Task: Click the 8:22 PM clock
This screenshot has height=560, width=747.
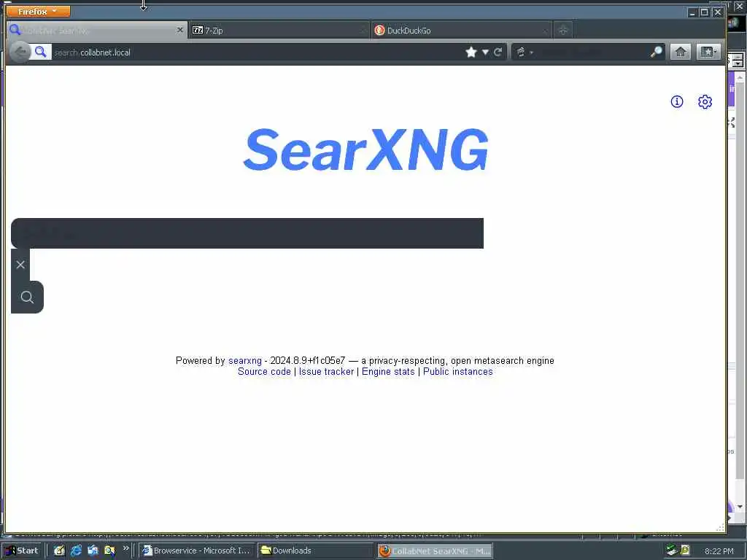Action: click(x=719, y=551)
